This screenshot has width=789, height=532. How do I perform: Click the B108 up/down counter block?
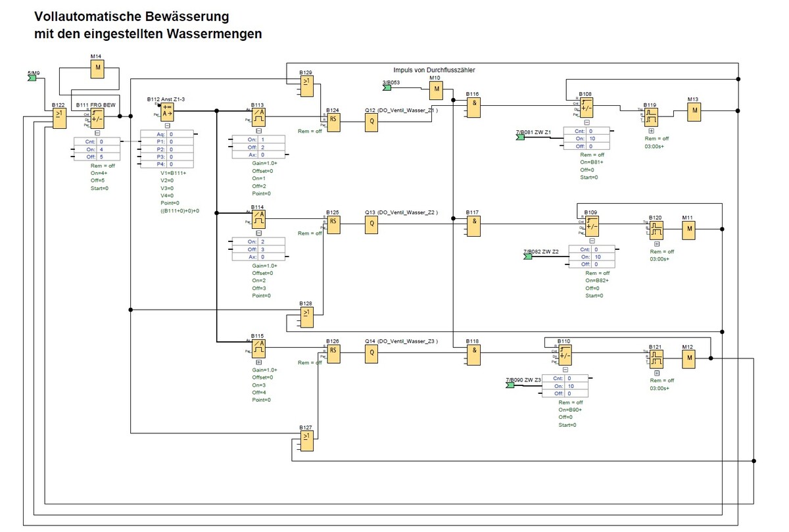586,107
